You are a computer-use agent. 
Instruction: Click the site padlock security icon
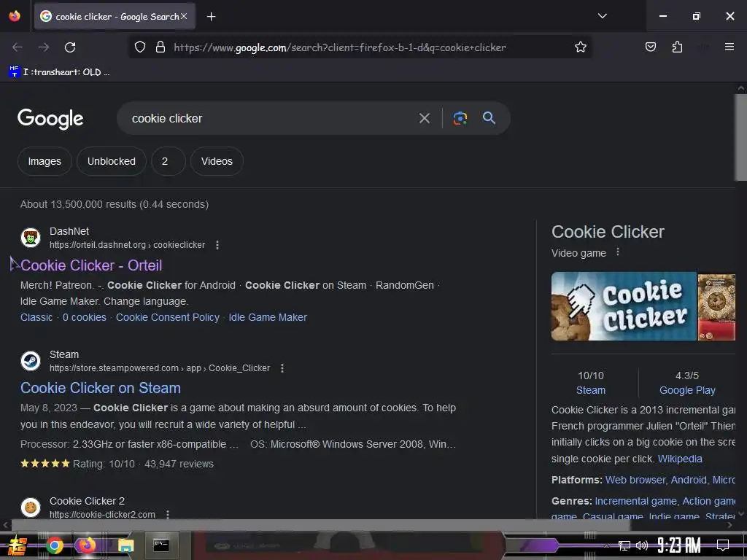(160, 47)
